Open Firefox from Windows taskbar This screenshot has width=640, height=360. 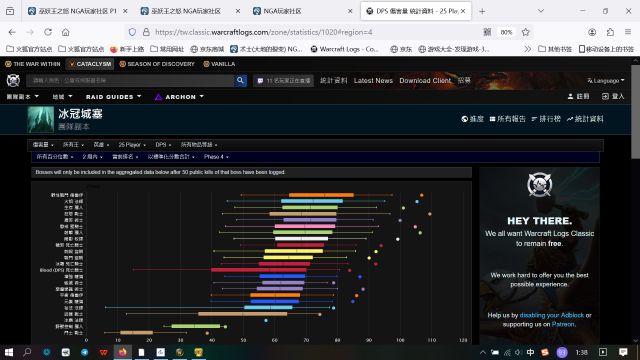122,352
